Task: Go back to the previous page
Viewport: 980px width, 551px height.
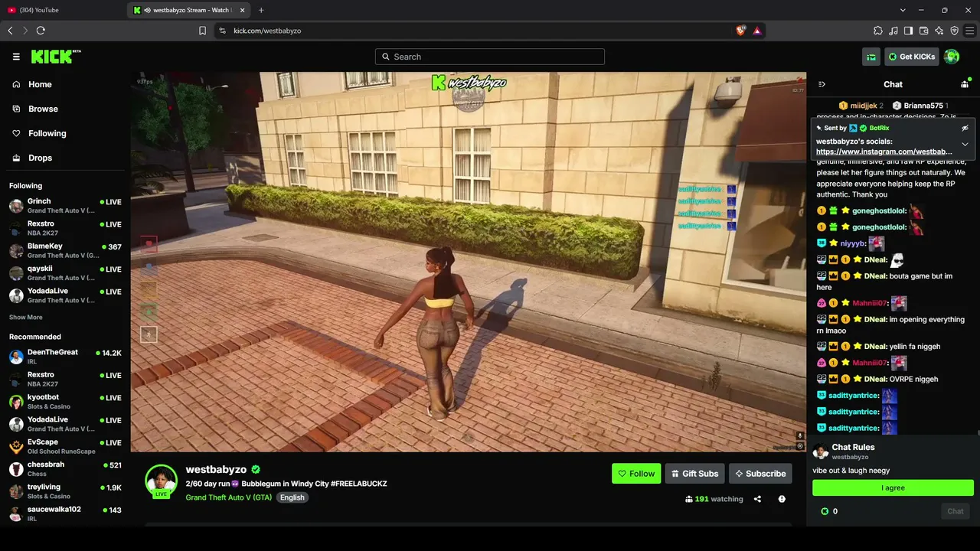Action: [x=10, y=31]
